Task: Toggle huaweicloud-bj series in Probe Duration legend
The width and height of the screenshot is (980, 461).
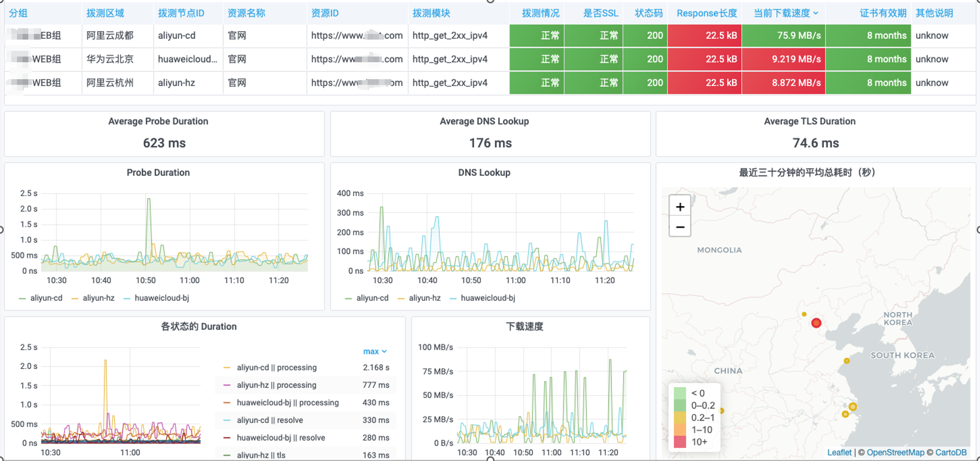Action: click(161, 298)
